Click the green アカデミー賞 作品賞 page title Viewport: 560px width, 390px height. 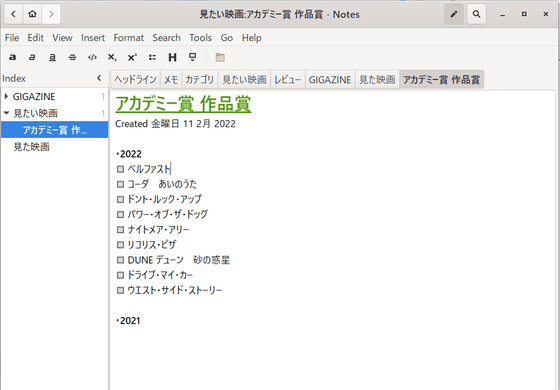point(183,104)
